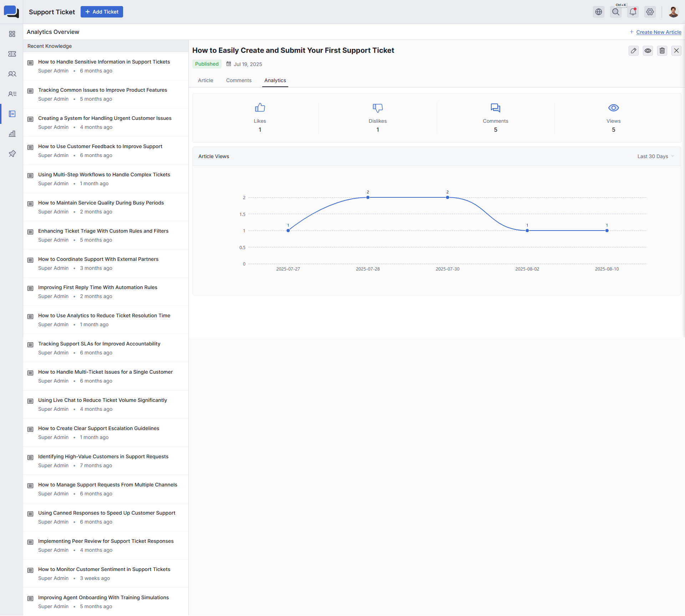
Task: Open the dashboard grid icon in sidebar
Action: coord(12,34)
